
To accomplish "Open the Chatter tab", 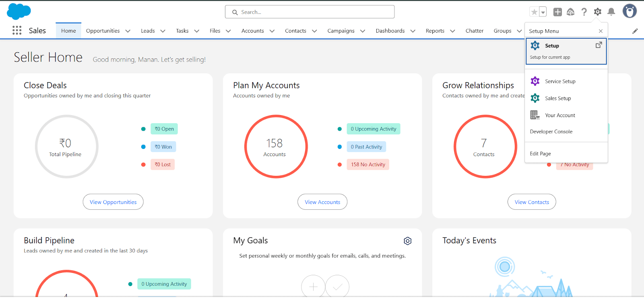I will [475, 31].
